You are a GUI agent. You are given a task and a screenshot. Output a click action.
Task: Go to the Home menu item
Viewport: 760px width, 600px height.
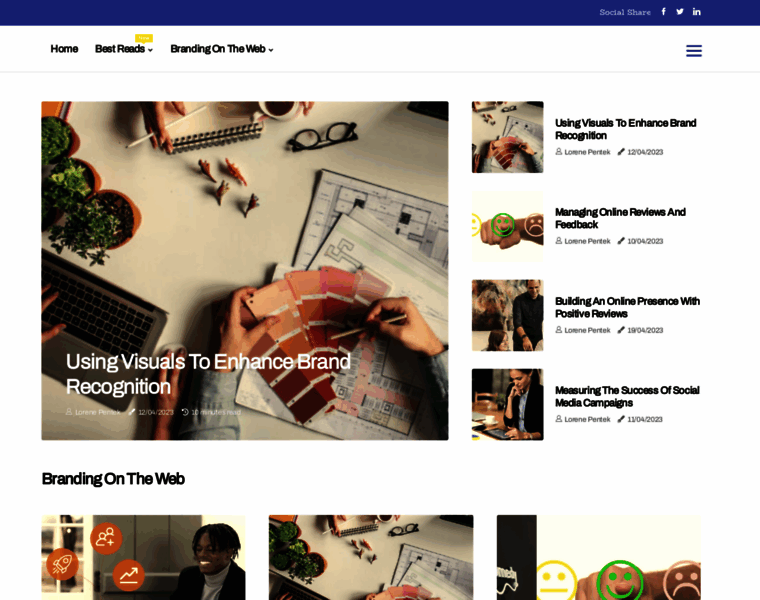coord(64,49)
